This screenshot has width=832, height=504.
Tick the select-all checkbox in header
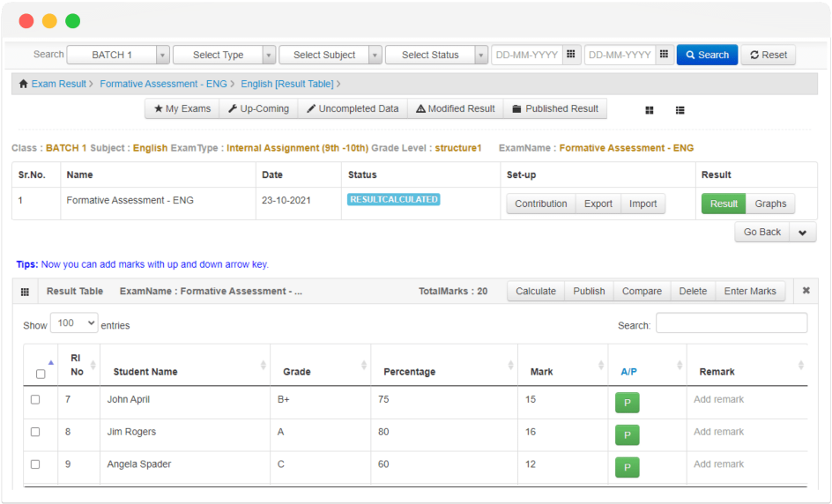[x=41, y=374]
